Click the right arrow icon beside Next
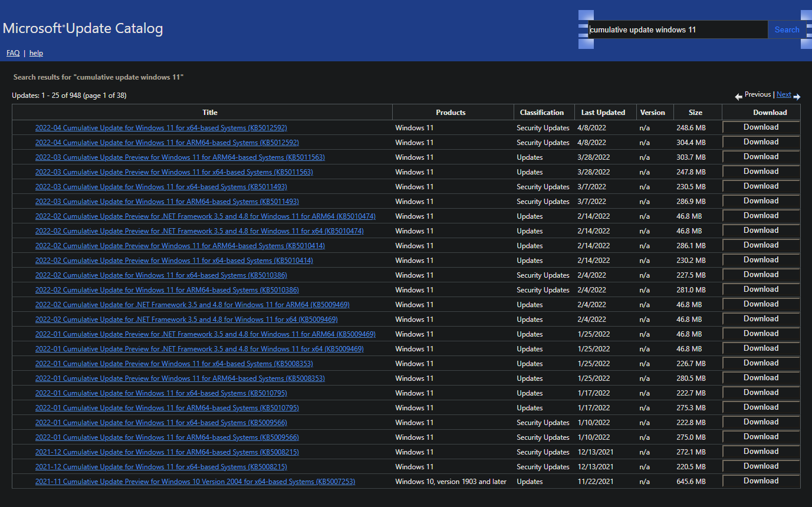The image size is (812, 507). pos(797,97)
